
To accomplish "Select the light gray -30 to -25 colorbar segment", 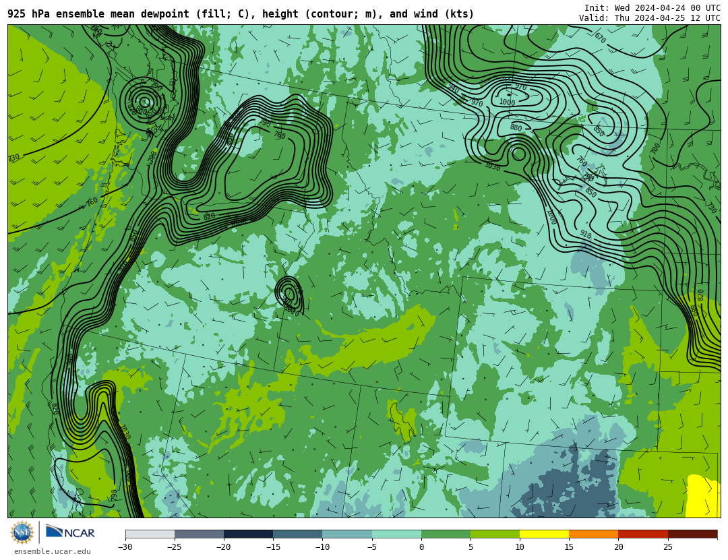I will click(150, 534).
